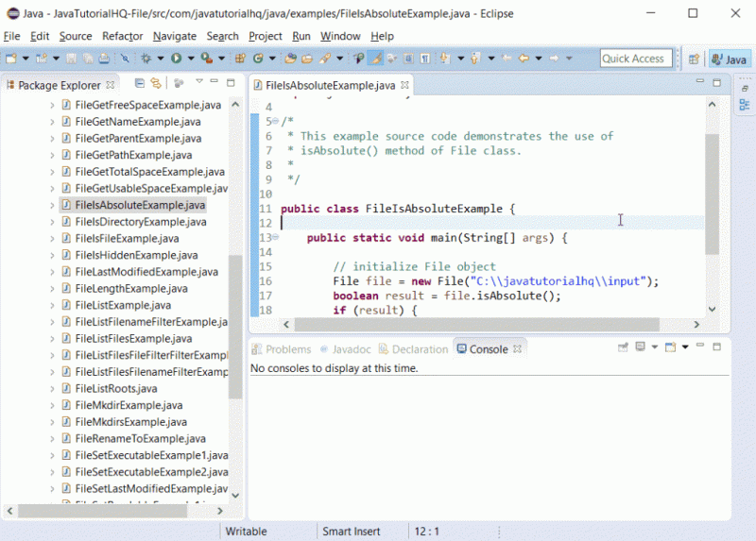Viewport: 756px width, 541px height.
Task: Switch to the Javadoc tab
Action: point(346,349)
